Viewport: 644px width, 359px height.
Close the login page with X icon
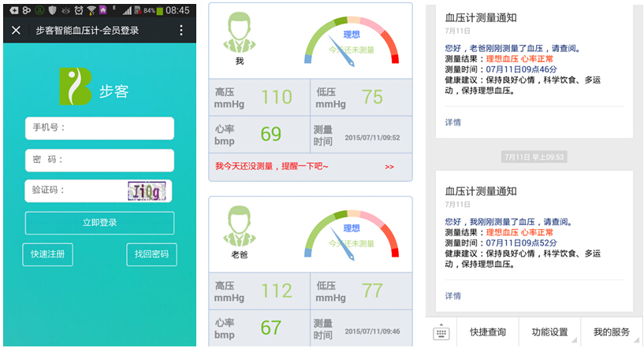pyautogui.click(x=16, y=31)
